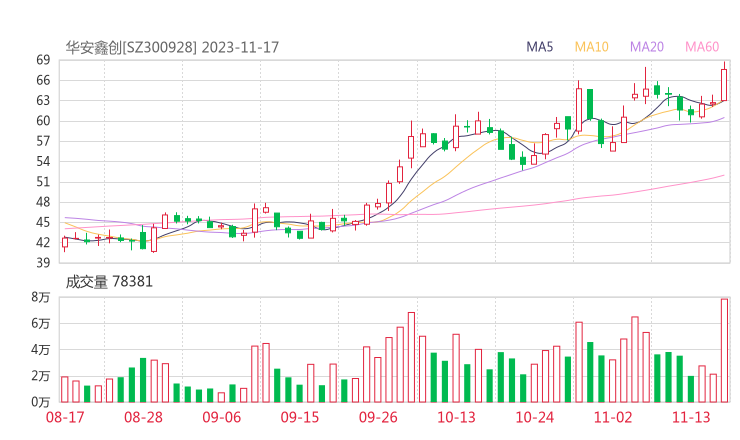Click the 08-17 date axis label
The height and width of the screenshot is (440, 740).
[x=65, y=417]
